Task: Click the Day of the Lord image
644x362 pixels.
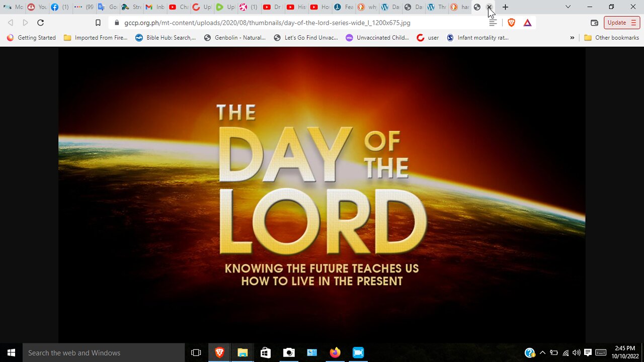Action: point(322,195)
